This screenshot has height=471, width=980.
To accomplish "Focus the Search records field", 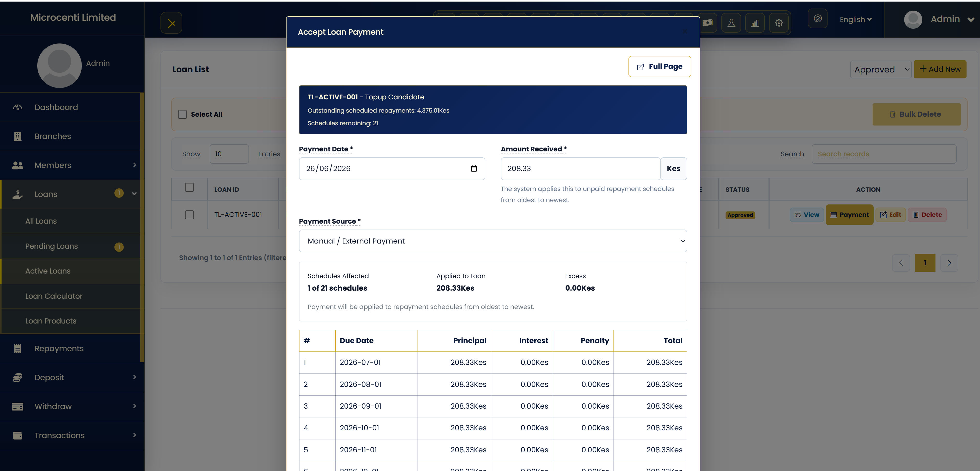I will (x=884, y=154).
